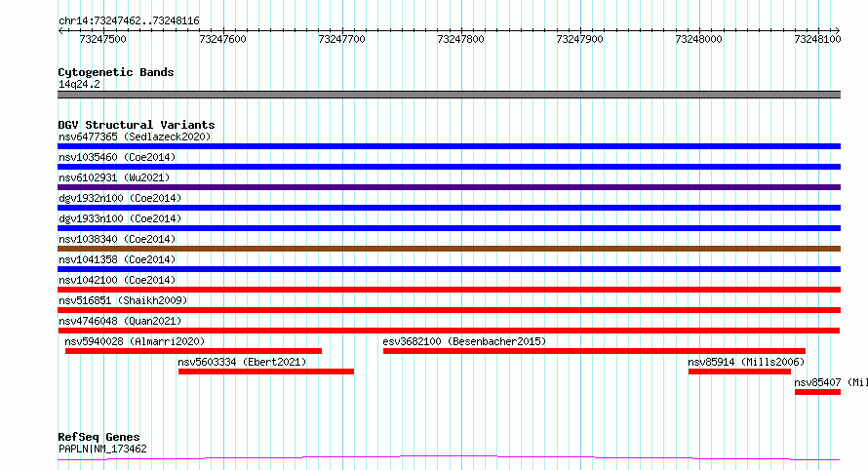Click nsv4746048 (Quan2021) label
Screen dimensions: 868x470
click(x=120, y=321)
